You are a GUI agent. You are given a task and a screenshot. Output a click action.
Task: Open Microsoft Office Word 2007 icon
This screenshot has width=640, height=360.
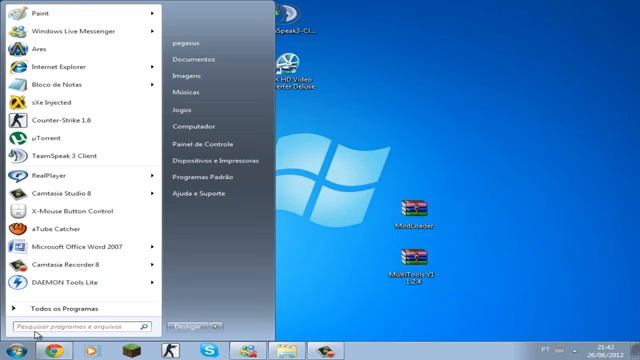18,247
